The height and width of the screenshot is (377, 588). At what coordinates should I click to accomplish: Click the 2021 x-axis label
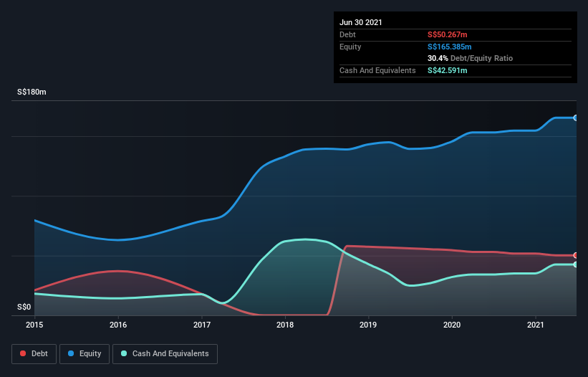point(536,325)
